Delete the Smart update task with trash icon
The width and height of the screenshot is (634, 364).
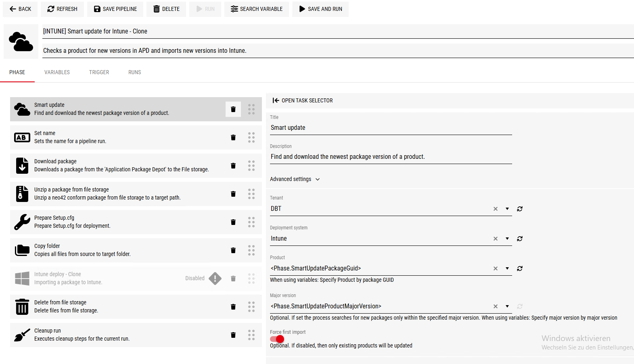233,109
